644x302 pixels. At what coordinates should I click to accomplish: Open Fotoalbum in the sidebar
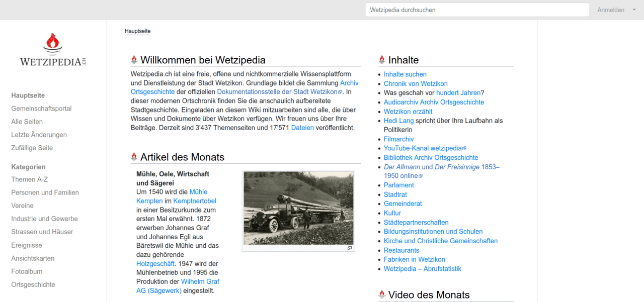tap(27, 271)
